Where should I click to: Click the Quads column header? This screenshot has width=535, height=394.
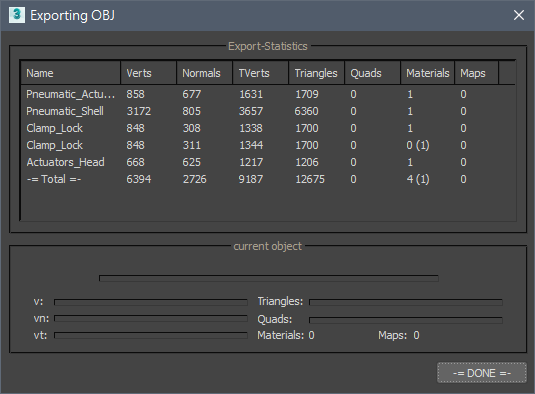(x=373, y=73)
